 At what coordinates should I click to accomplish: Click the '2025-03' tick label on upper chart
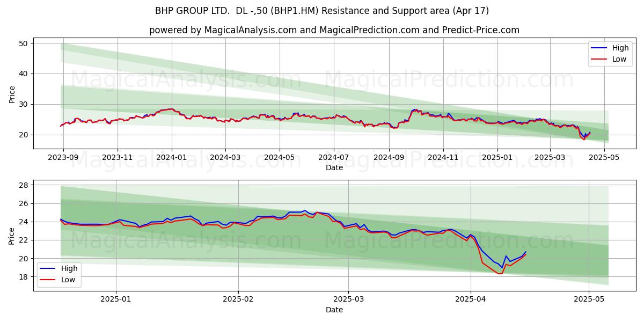click(550, 158)
